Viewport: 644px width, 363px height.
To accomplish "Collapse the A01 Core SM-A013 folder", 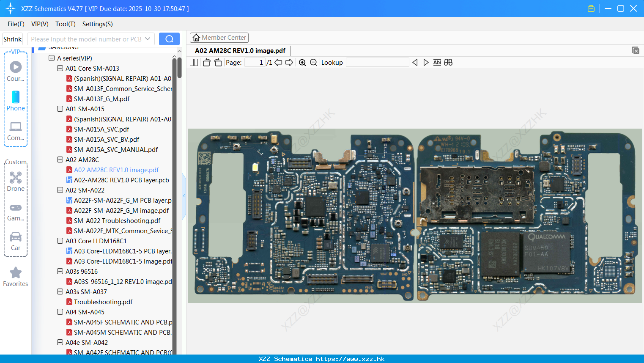I will 60,68.
